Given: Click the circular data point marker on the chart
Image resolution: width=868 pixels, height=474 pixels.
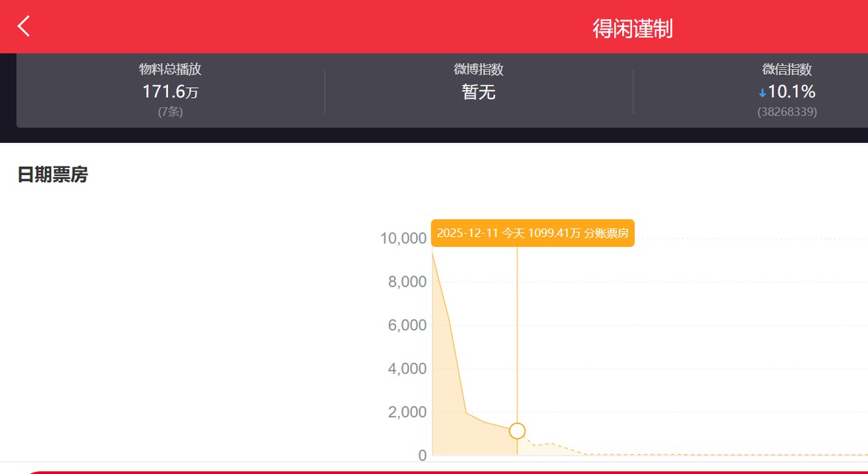Looking at the screenshot, I should coord(517,431).
